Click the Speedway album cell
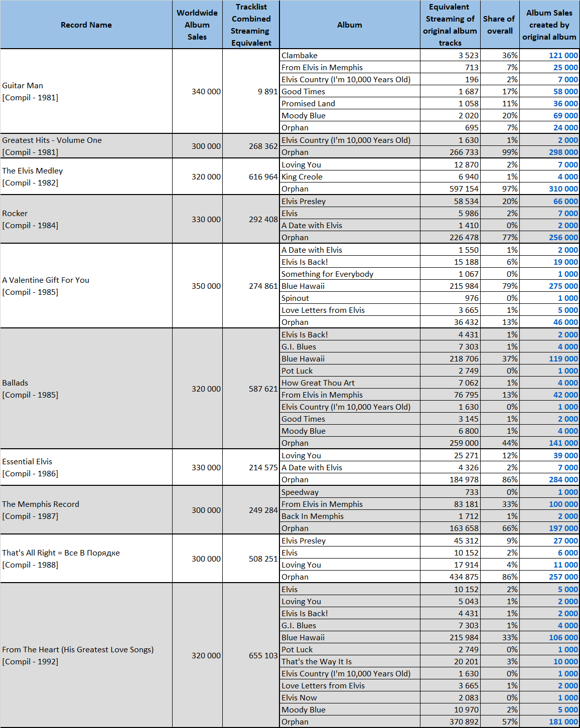This screenshot has width=580, height=728. pyautogui.click(x=350, y=492)
